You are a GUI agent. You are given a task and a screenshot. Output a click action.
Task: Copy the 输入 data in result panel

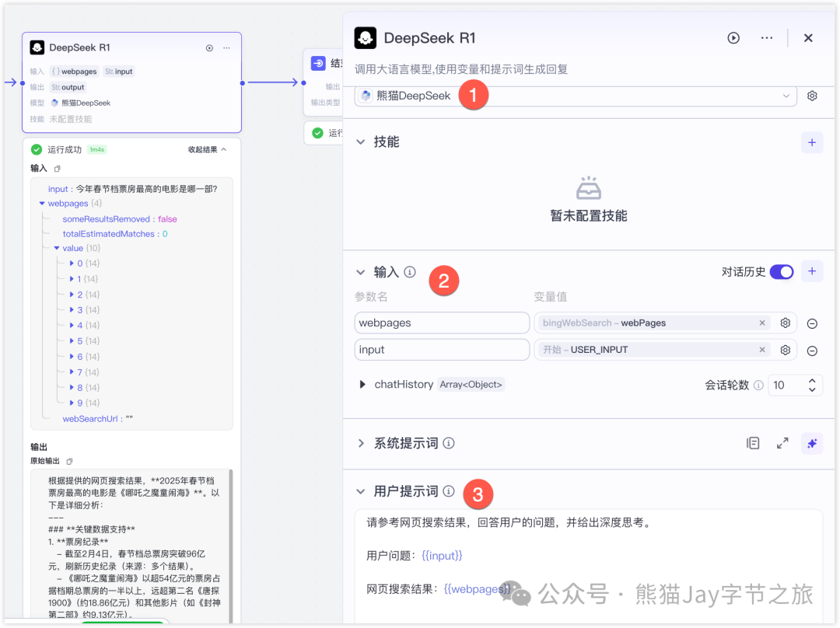(x=58, y=169)
